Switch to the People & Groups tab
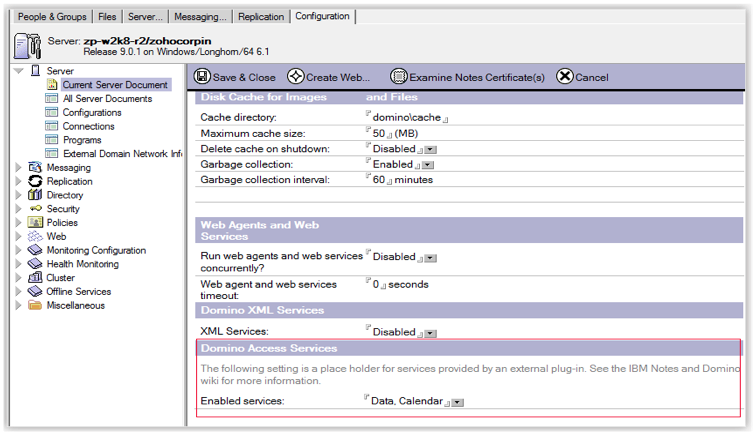 51,17
